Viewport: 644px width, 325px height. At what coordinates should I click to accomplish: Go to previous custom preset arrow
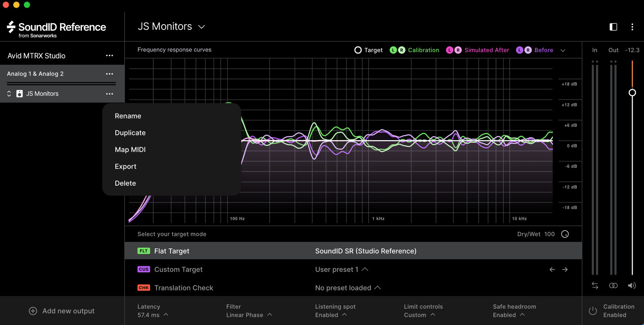tap(552, 269)
